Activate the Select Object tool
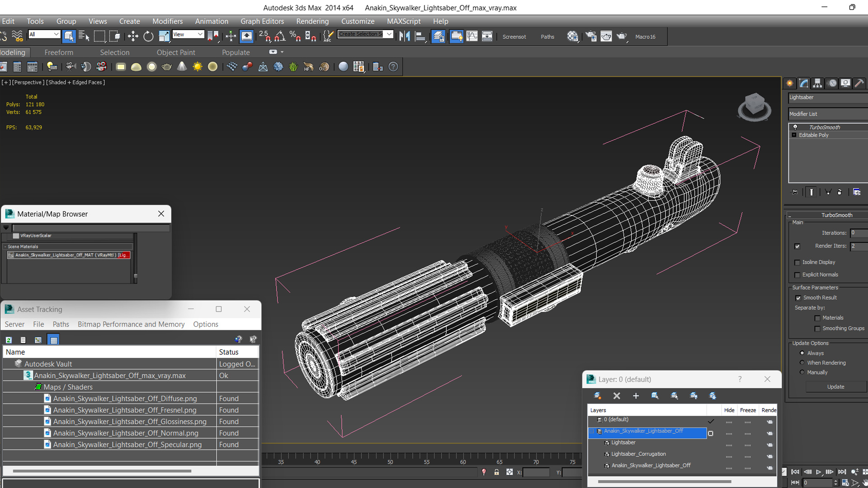 point(69,36)
